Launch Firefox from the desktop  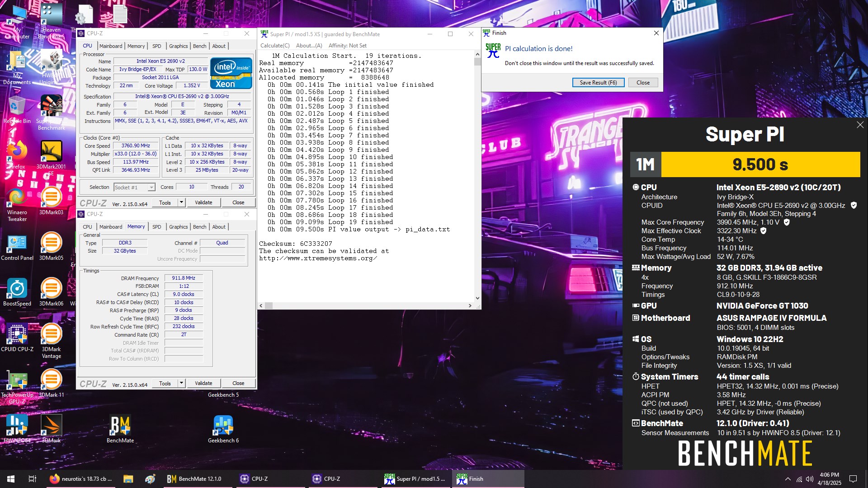17,155
